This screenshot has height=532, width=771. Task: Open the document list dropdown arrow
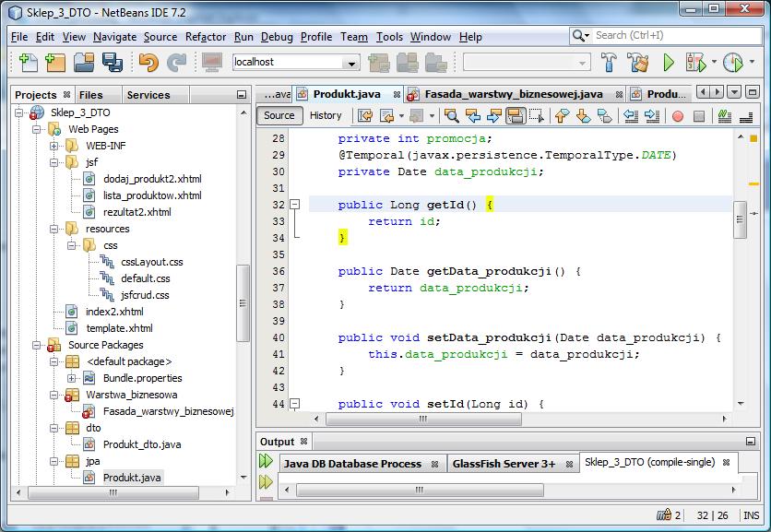[x=735, y=92]
